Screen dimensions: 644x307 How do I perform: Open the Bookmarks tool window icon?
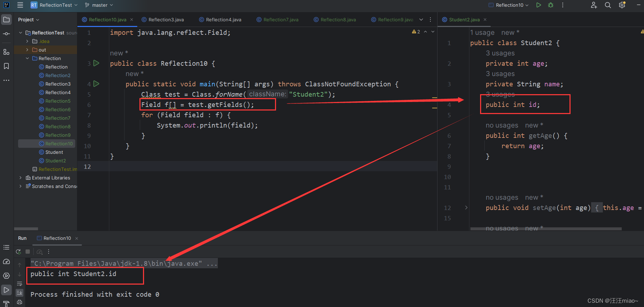pos(6,66)
